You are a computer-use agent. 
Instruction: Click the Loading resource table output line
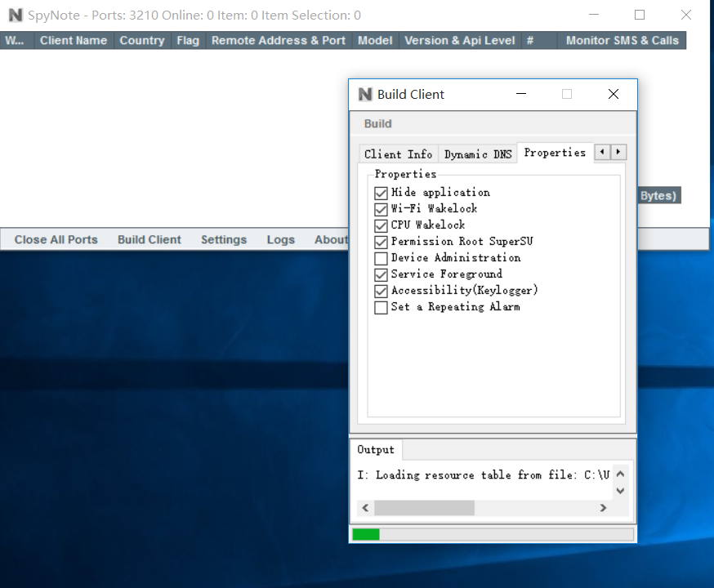[x=483, y=474]
